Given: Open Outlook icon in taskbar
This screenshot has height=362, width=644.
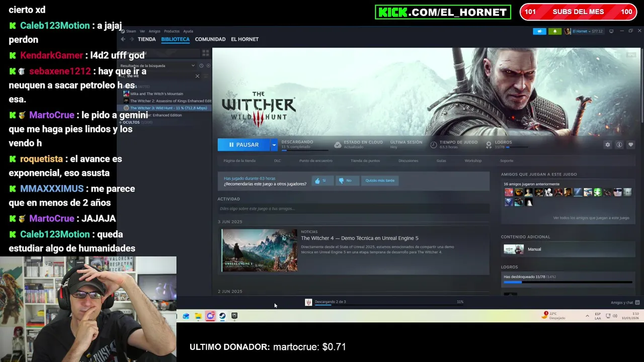Looking at the screenshot, I should pos(186,316).
